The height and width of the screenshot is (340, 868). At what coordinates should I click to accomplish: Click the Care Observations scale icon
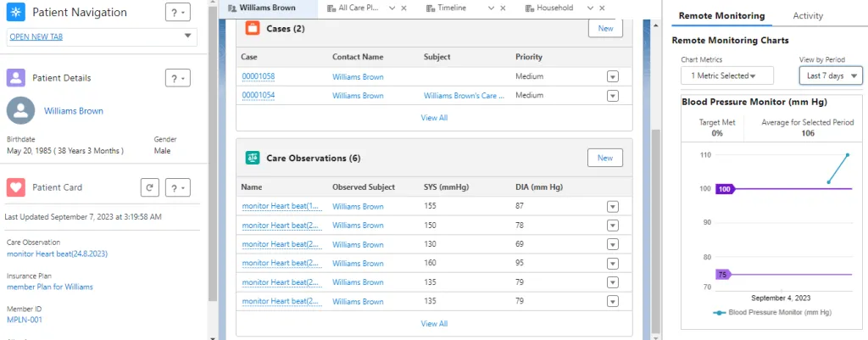[253, 158]
